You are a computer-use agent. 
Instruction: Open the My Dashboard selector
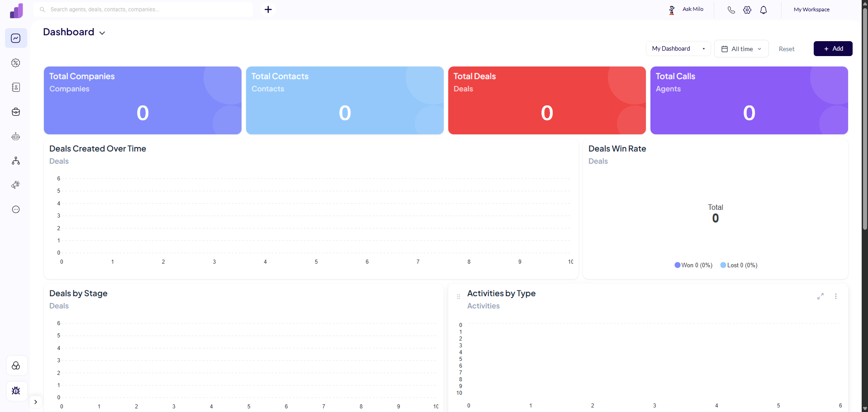678,48
